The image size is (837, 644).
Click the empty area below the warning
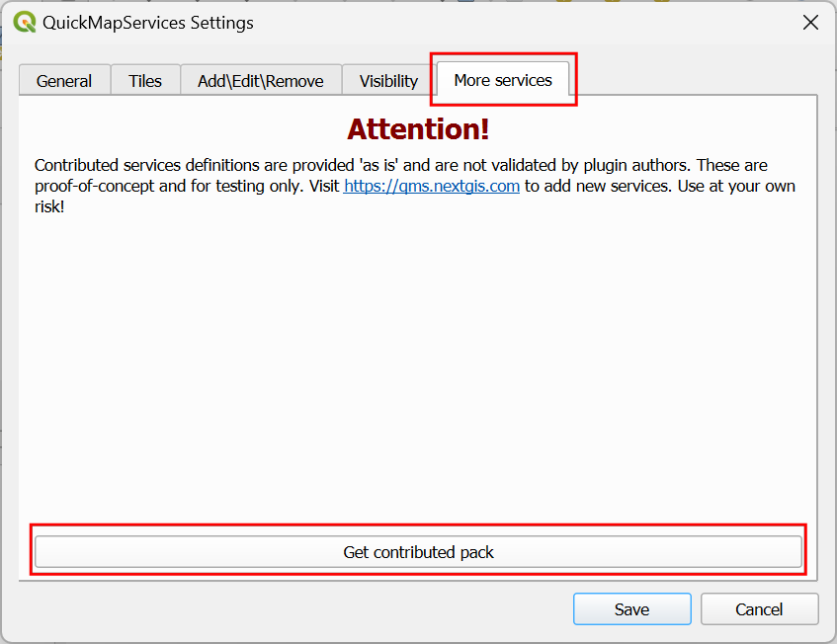click(418, 365)
